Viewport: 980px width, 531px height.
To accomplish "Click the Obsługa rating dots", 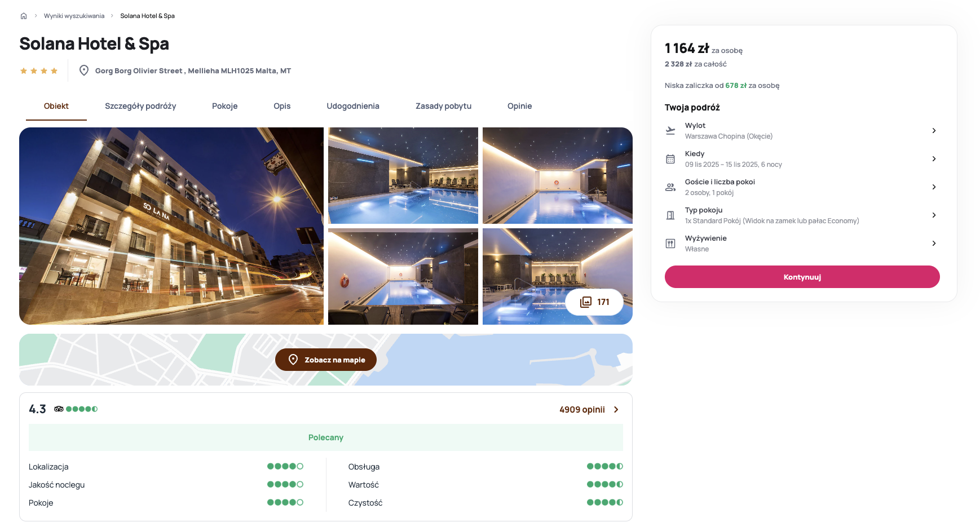I will [605, 466].
